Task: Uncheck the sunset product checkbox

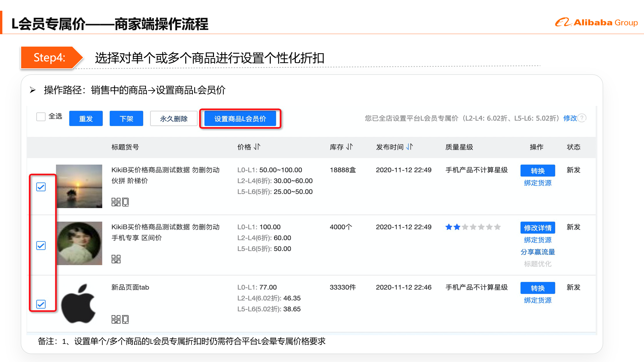Action: tap(41, 187)
